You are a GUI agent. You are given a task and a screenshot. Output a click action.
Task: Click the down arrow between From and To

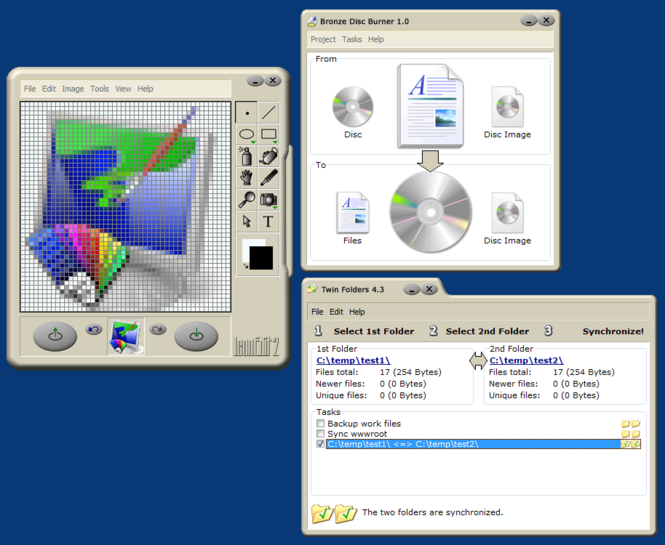click(430, 161)
